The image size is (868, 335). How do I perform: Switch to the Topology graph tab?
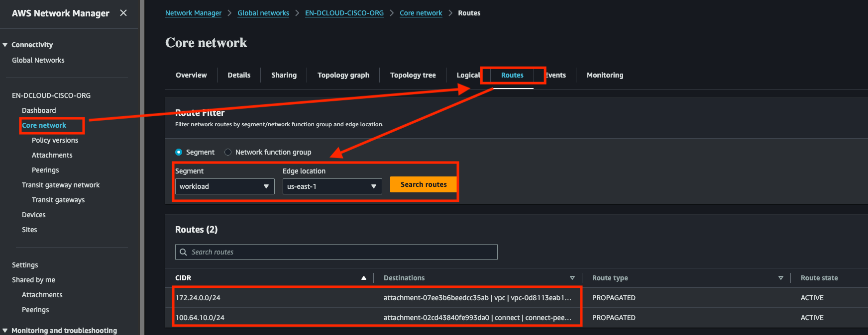point(343,75)
